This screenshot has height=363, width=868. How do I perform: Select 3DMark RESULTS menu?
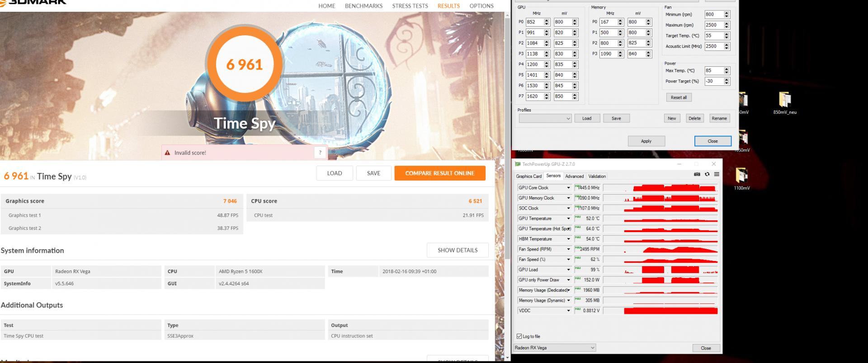[x=448, y=6]
